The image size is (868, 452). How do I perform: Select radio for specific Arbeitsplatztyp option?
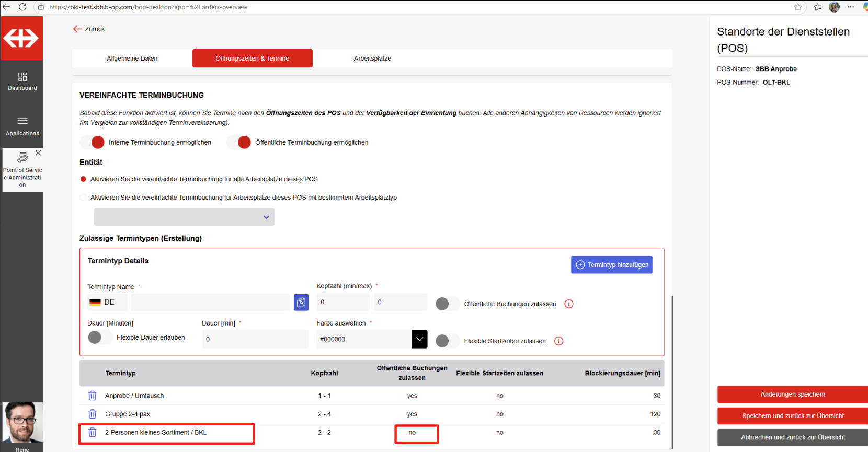tap(83, 198)
